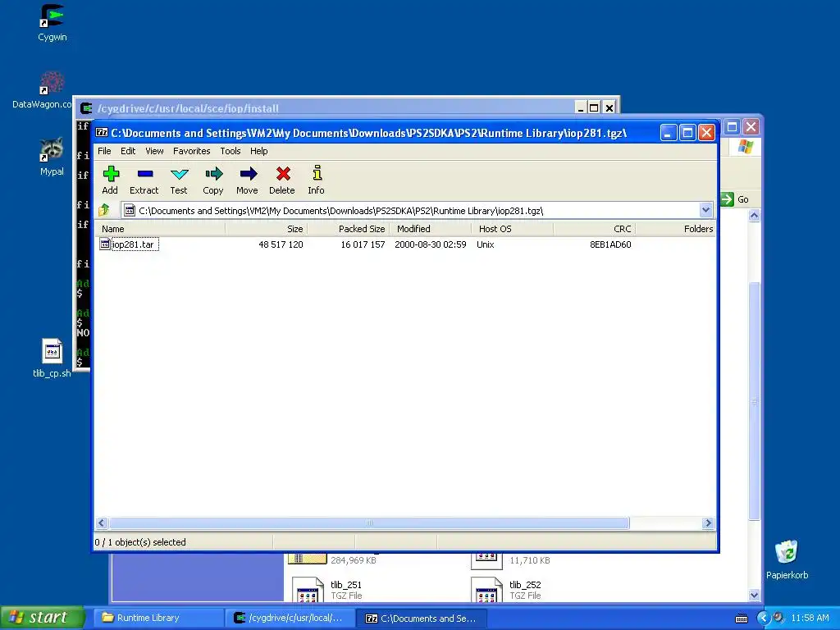Viewport: 840px width, 630px height.
Task: Click the 7z title bar icon
Action: (x=102, y=132)
